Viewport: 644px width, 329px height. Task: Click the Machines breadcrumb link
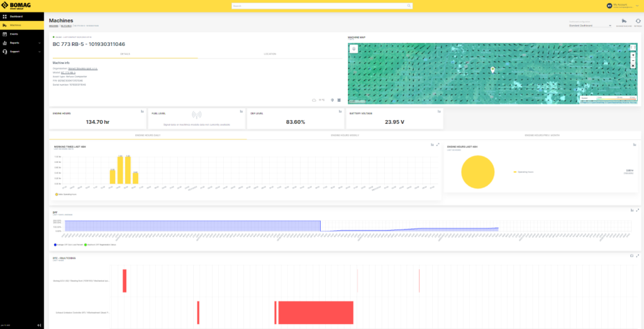[x=53, y=26]
